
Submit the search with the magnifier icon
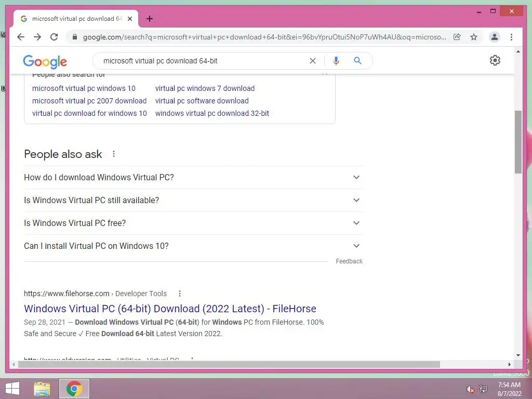[x=357, y=61]
